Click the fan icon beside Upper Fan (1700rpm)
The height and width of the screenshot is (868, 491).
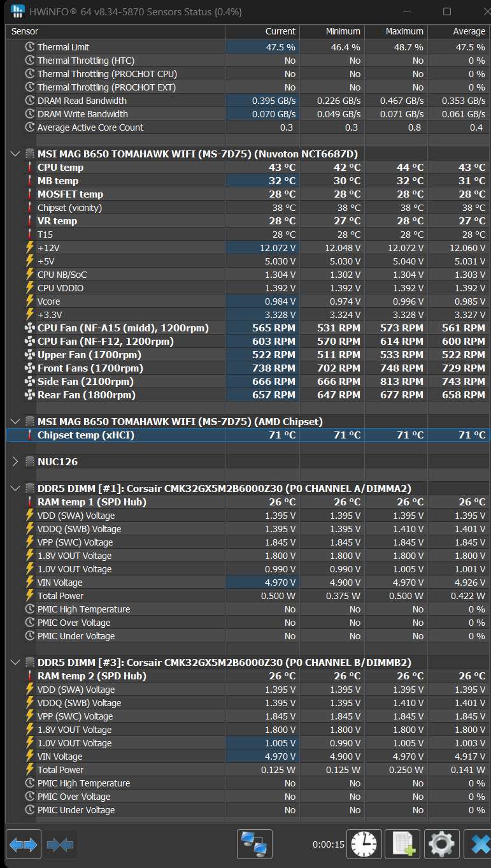tap(30, 355)
